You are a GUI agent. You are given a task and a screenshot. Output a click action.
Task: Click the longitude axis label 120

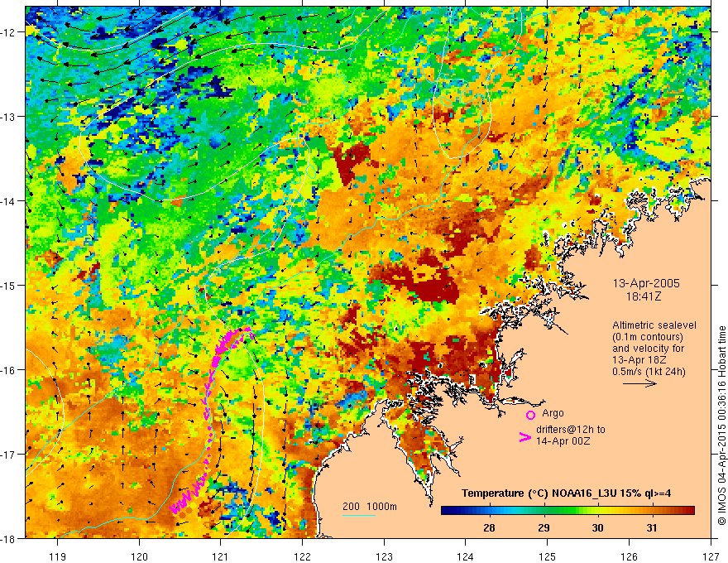pyautogui.click(x=139, y=556)
